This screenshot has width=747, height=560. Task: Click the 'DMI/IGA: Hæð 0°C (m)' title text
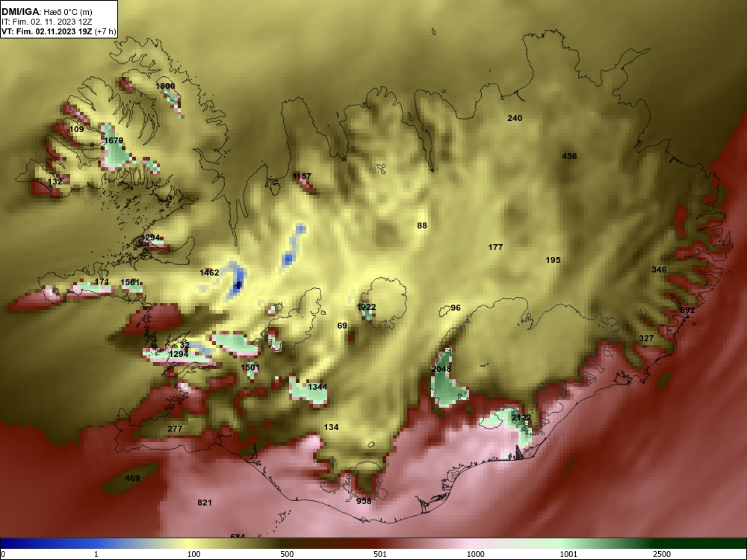(x=46, y=11)
